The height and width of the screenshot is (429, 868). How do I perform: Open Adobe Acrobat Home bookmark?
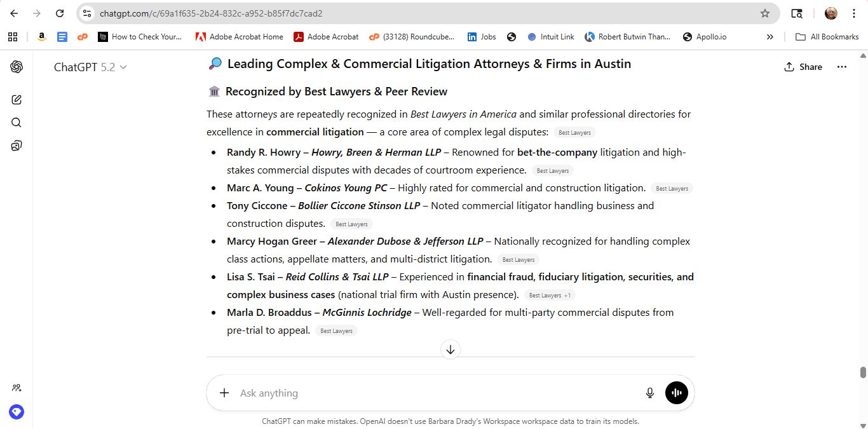(239, 37)
